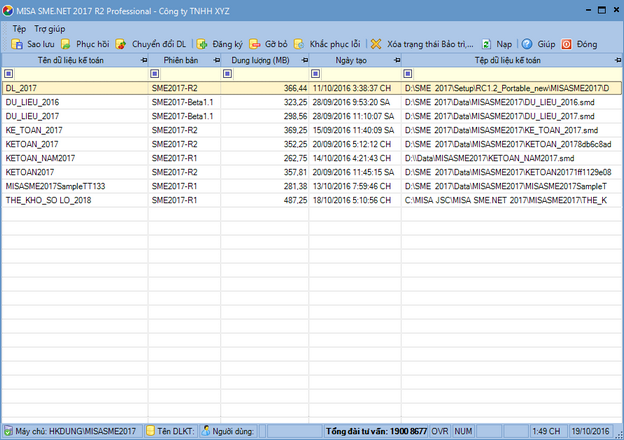Pin the Ngày tạo column
The height and width of the screenshot is (440, 624).
(x=397, y=60)
